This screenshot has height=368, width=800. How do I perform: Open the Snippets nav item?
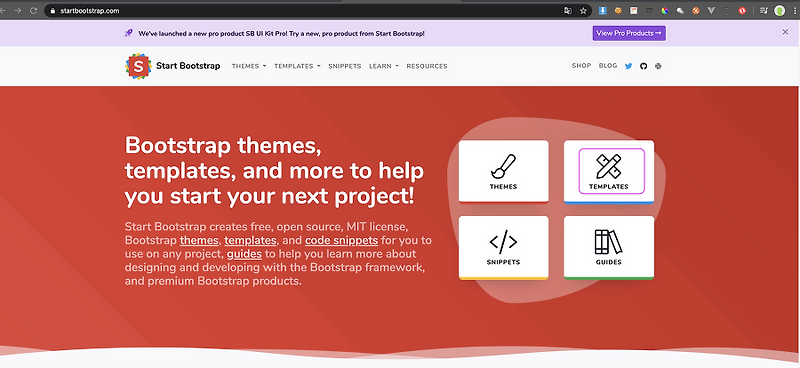tap(345, 66)
